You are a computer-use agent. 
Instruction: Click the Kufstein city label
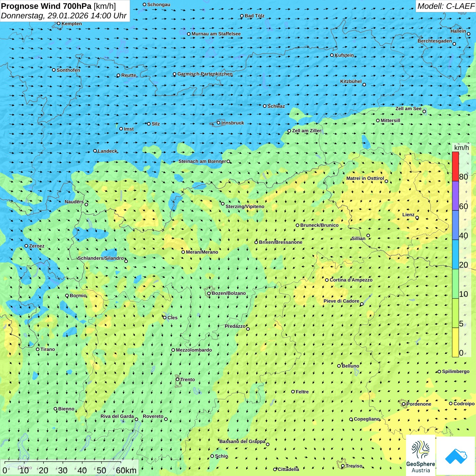pos(344,55)
